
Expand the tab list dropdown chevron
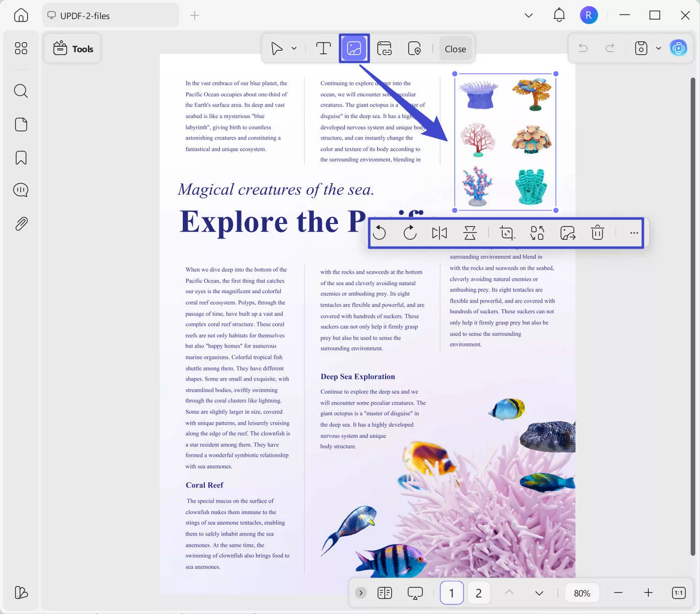(529, 16)
